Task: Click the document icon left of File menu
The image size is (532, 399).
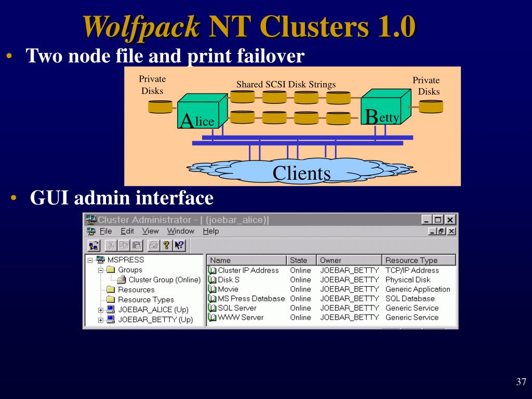Action: tap(91, 231)
